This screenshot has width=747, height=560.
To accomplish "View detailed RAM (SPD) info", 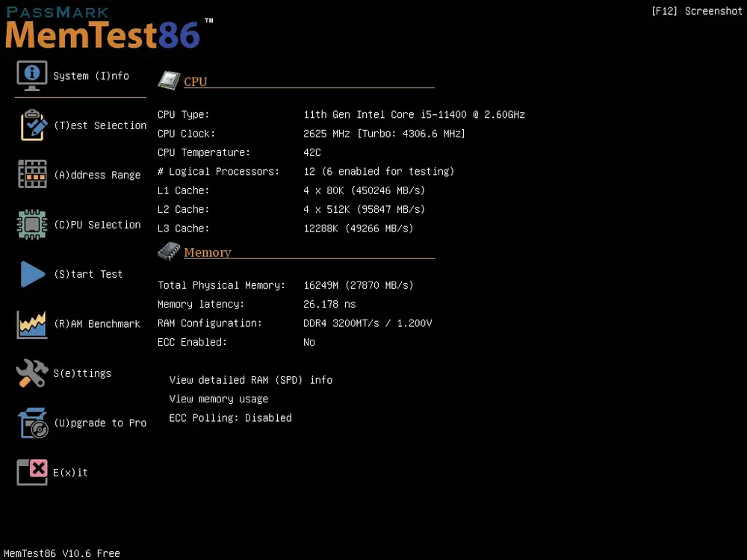I will (x=250, y=380).
